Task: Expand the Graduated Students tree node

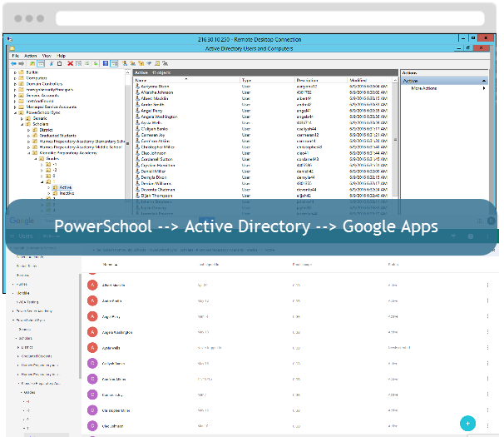Action: click(28, 136)
